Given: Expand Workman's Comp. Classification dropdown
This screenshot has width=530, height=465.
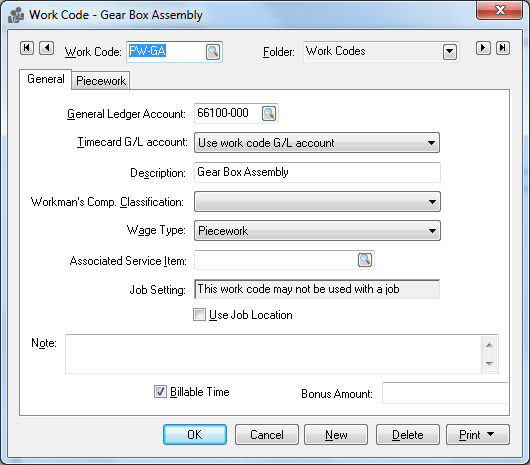Looking at the screenshot, I should (317, 202).
